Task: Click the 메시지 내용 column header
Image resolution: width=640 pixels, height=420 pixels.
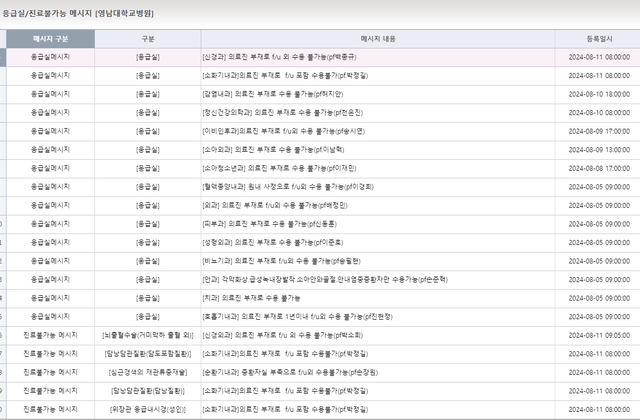Action: point(377,39)
